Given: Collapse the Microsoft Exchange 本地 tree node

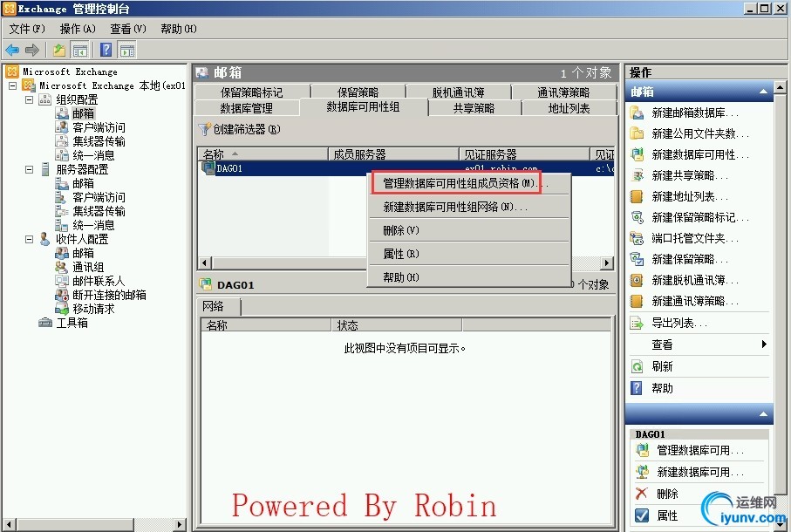Looking at the screenshot, I should [13, 85].
